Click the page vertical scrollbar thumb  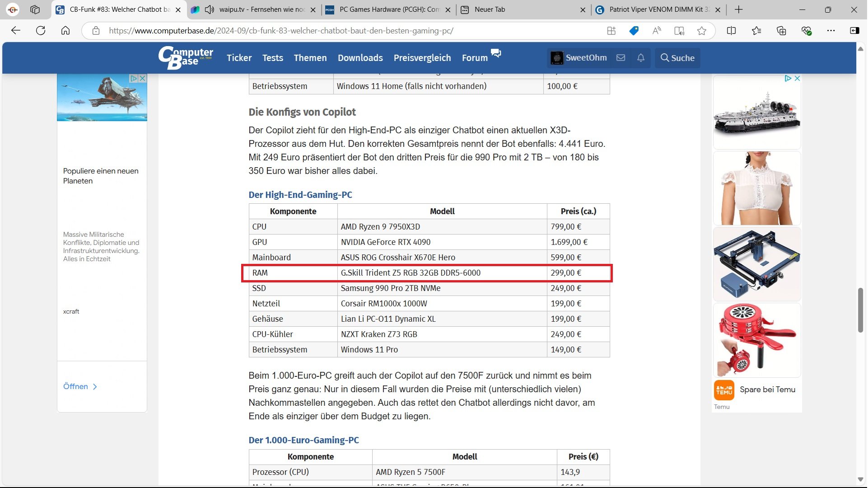(x=860, y=310)
